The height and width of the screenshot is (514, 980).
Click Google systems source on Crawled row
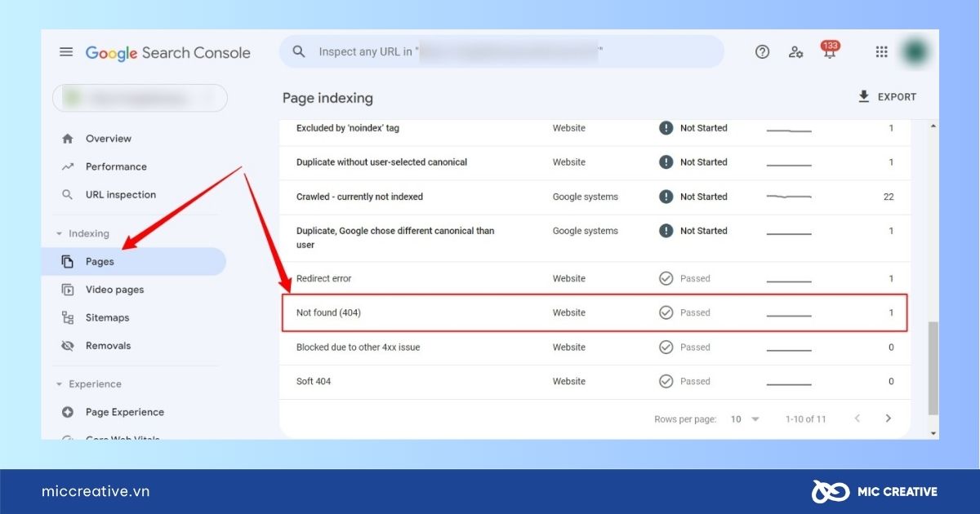coord(586,197)
